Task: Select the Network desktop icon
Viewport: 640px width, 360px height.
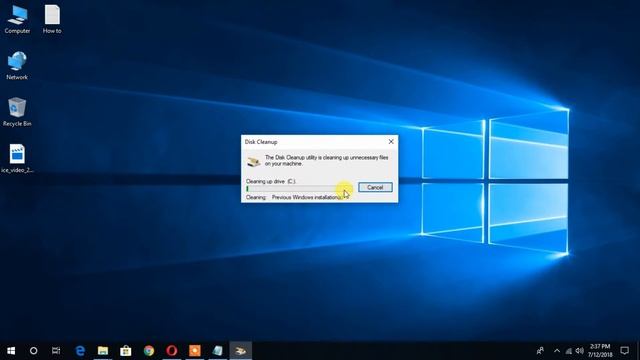Action: 17,65
